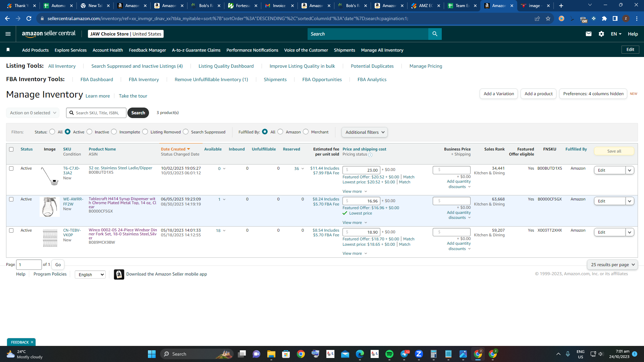Open a new browser tab with plus icon
Screen dimensions: 644x362
561,6
